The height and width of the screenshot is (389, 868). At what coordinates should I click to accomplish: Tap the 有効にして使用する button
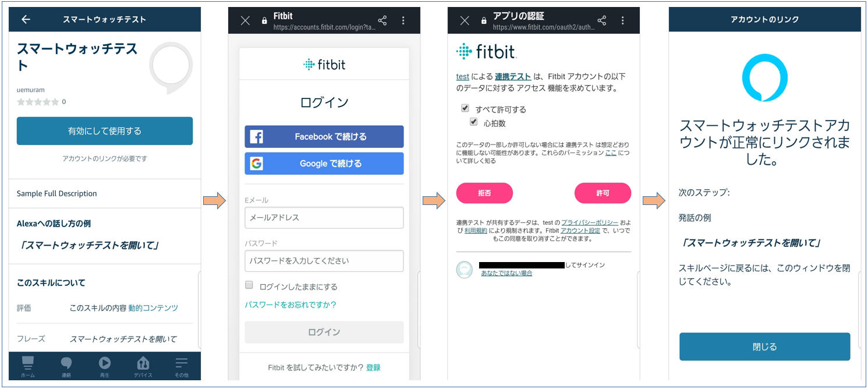(x=104, y=130)
